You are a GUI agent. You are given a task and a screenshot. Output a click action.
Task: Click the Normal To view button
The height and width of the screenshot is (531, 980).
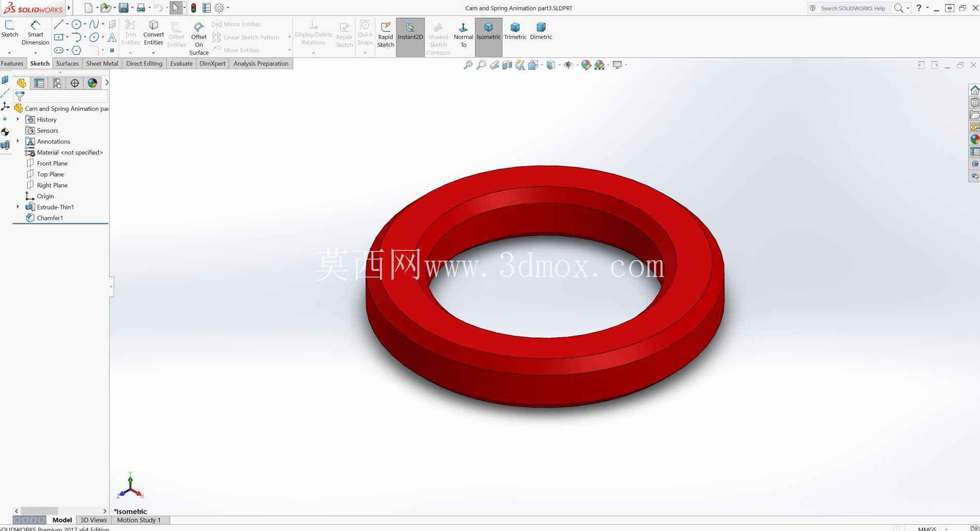[x=463, y=34]
